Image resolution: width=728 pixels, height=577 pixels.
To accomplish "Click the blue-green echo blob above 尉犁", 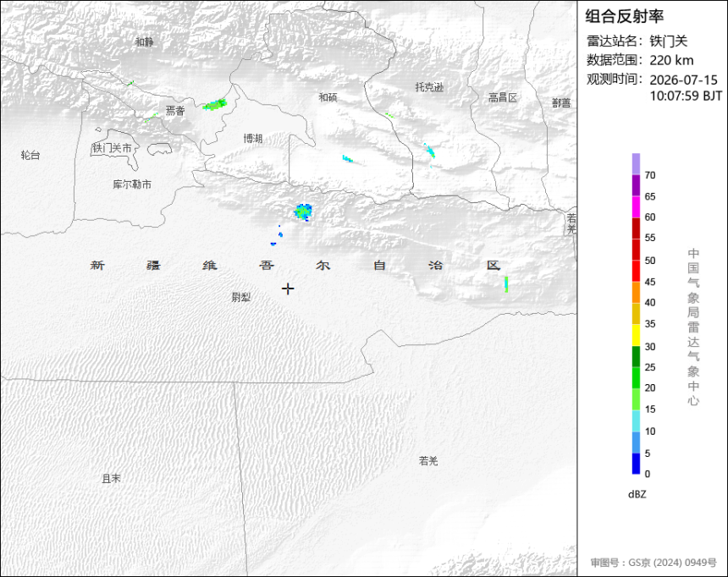I will (303, 212).
